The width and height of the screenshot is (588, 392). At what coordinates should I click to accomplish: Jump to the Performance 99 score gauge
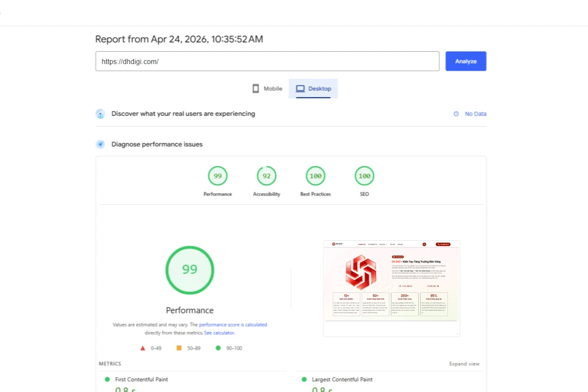click(x=218, y=176)
